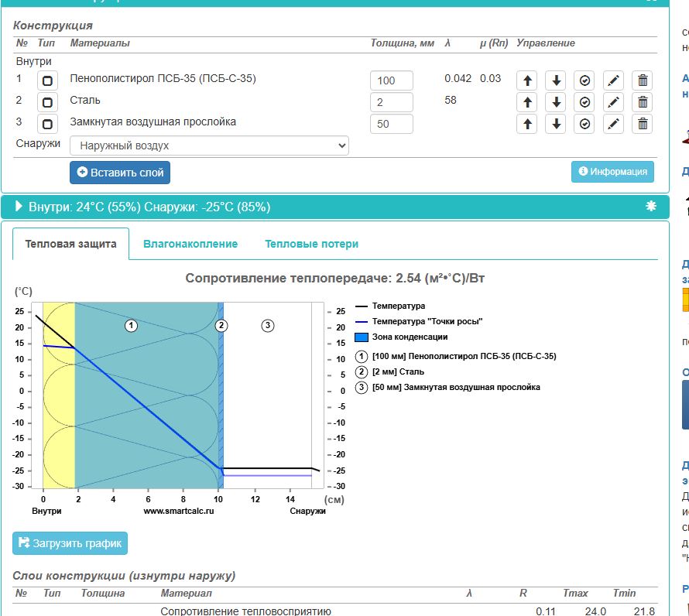Image resolution: width=689 pixels, height=616 pixels.
Task: Switch to the Влагонакопление tab
Action: coord(190,244)
